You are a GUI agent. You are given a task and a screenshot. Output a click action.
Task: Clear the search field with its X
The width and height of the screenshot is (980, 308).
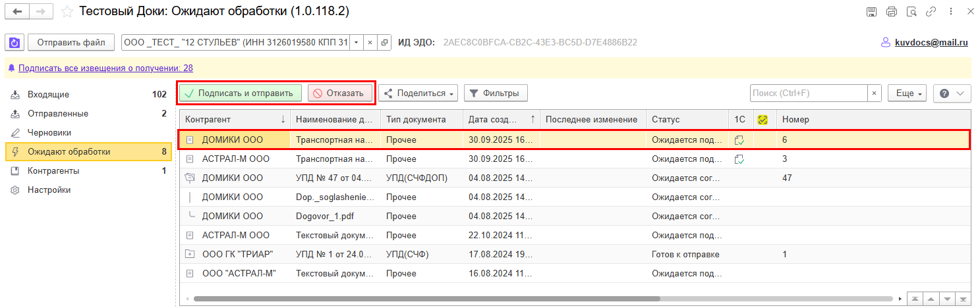click(875, 93)
